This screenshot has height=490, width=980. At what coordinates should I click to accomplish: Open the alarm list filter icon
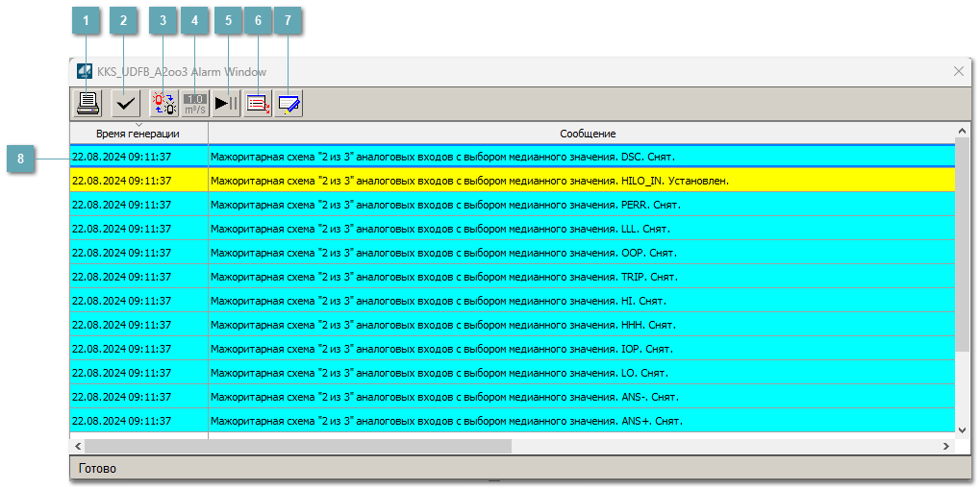click(x=258, y=103)
